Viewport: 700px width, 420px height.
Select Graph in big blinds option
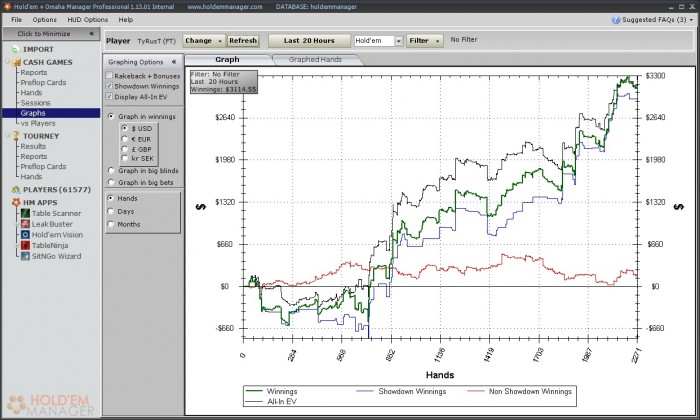[x=111, y=170]
